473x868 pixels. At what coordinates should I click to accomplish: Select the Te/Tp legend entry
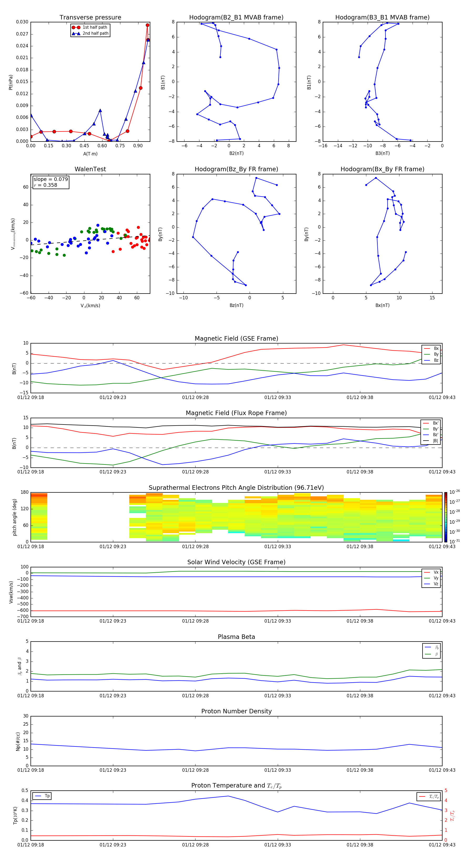[x=429, y=796]
